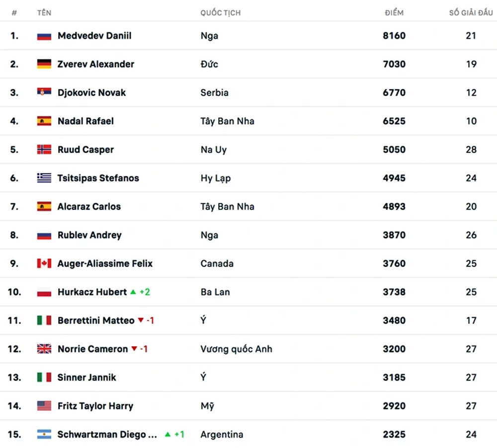The image size is (497, 448).
Task: Click the green up arrow beside Schwartzman Diego
Action: click(167, 435)
